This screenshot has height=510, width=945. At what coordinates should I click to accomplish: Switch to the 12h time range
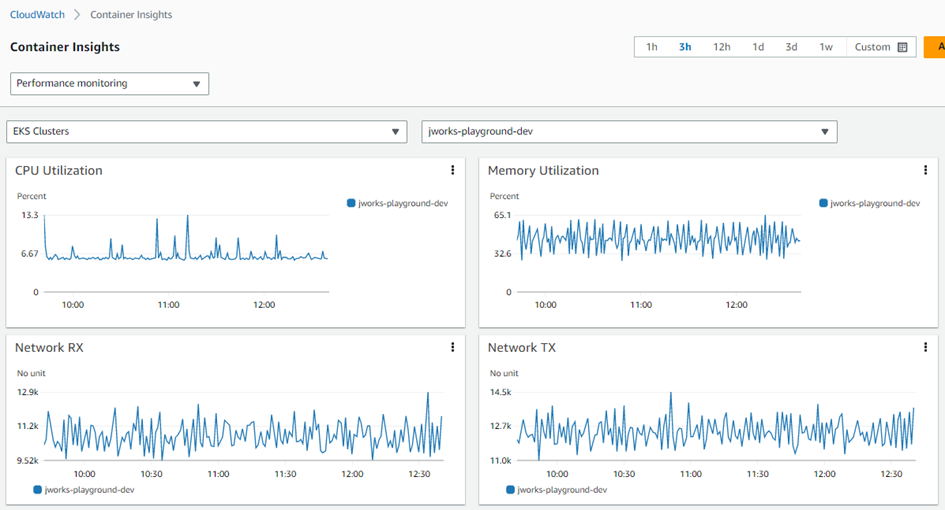click(721, 47)
